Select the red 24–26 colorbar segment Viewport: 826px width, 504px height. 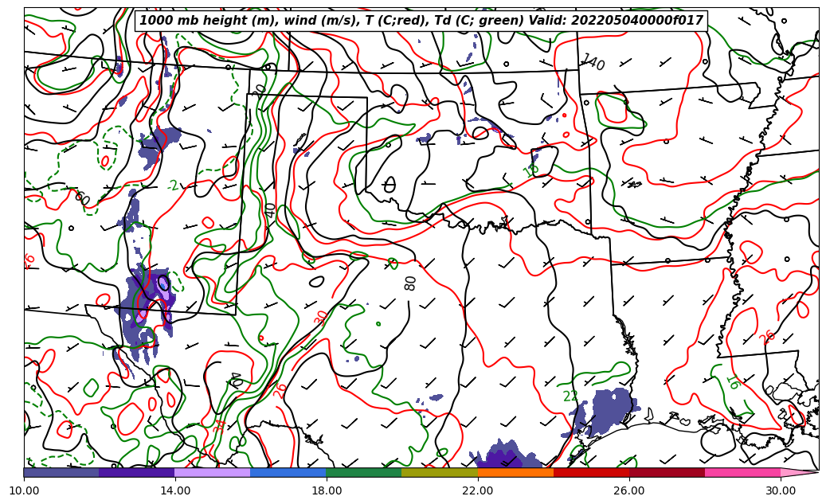click(x=591, y=472)
